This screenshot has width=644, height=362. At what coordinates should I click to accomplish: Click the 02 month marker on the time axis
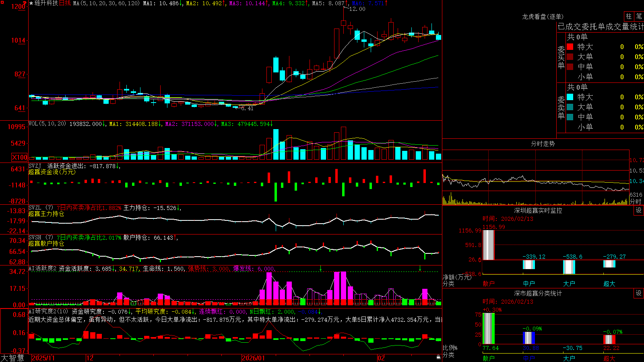coord(381,358)
